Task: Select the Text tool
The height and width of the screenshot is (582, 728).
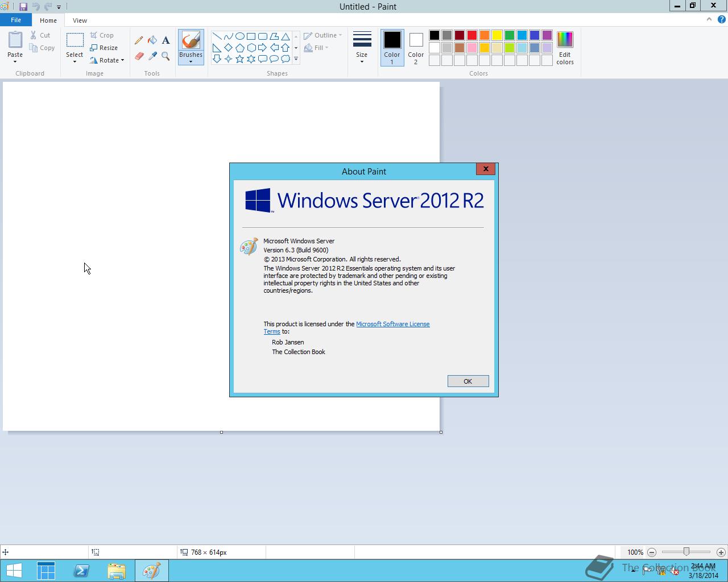Action: coord(166,40)
